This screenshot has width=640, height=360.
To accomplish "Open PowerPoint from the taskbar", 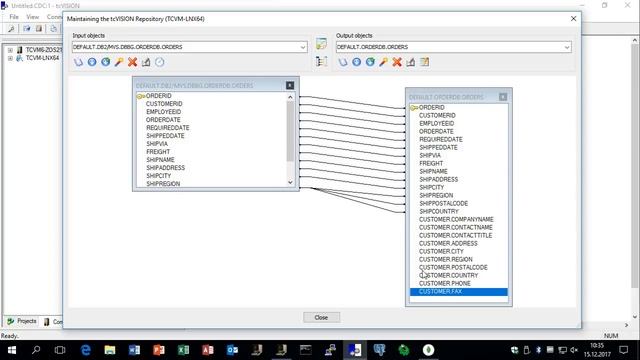I will 159,350.
